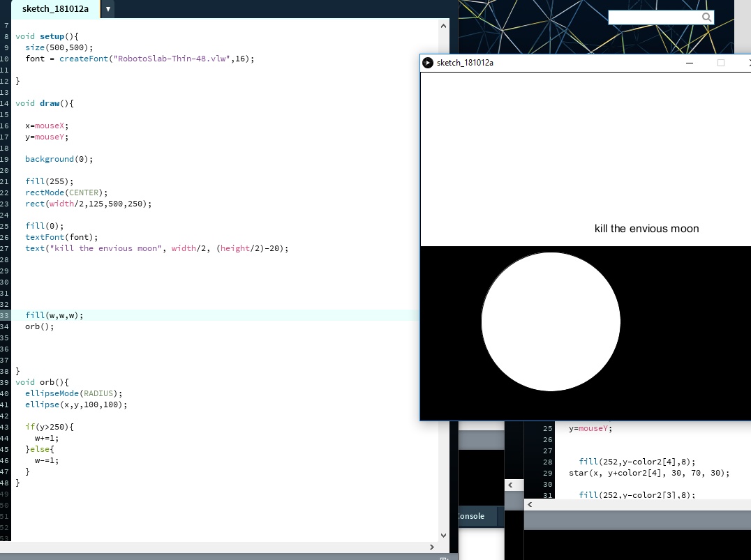Click the Processing play icon in sketch window title

[428, 63]
